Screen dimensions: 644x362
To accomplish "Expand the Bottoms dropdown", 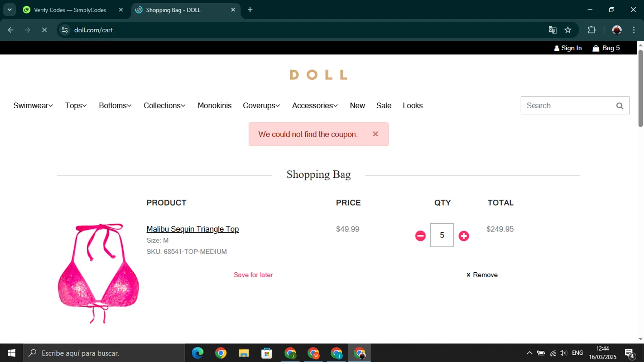I will click(x=115, y=106).
